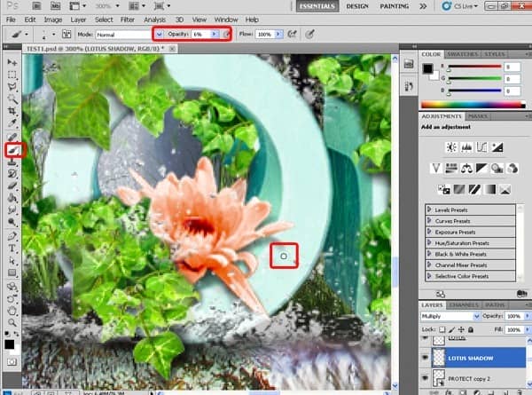
Task: Hide the PROTECT copy 2 layer
Action: pos(425,378)
